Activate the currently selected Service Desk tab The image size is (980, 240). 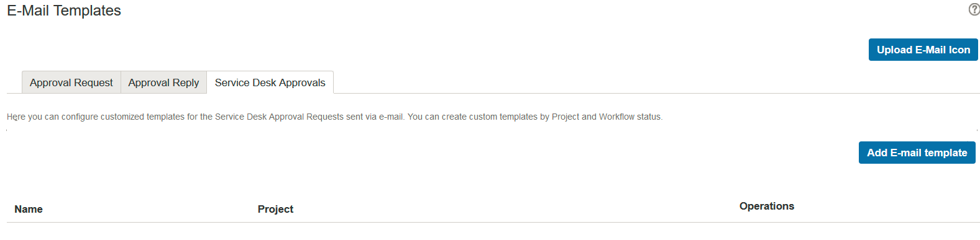coord(270,82)
